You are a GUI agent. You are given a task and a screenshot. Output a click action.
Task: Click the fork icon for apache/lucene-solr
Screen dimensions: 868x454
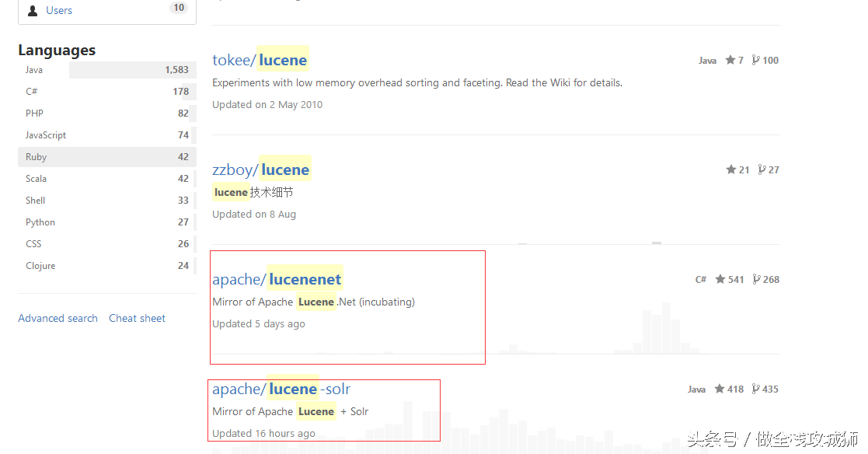tap(755, 389)
